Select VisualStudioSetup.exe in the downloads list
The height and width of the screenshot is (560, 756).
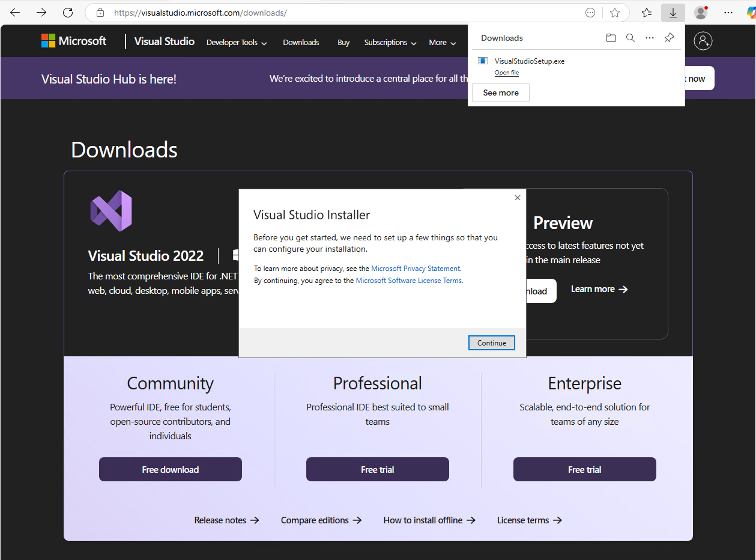coord(529,61)
